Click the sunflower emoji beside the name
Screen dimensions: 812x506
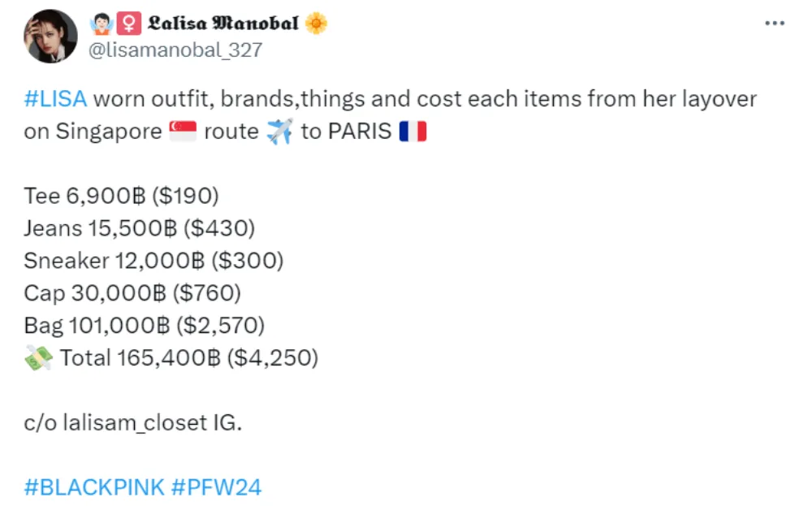(316, 24)
